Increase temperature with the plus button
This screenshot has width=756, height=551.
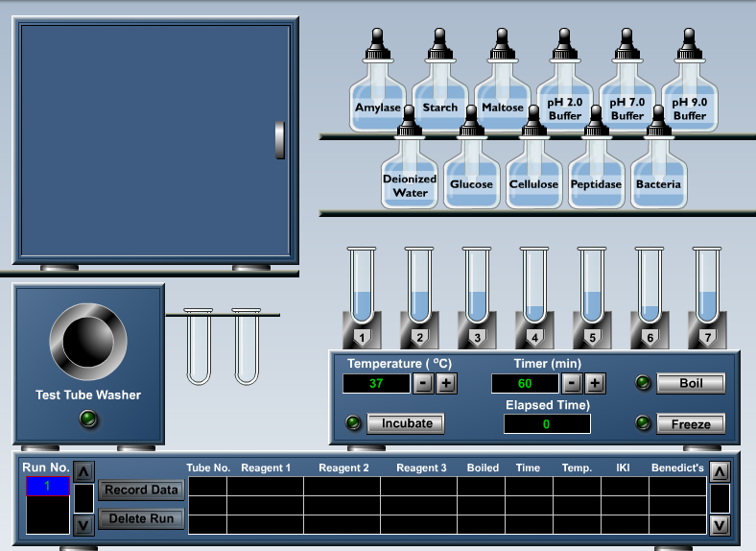447,383
